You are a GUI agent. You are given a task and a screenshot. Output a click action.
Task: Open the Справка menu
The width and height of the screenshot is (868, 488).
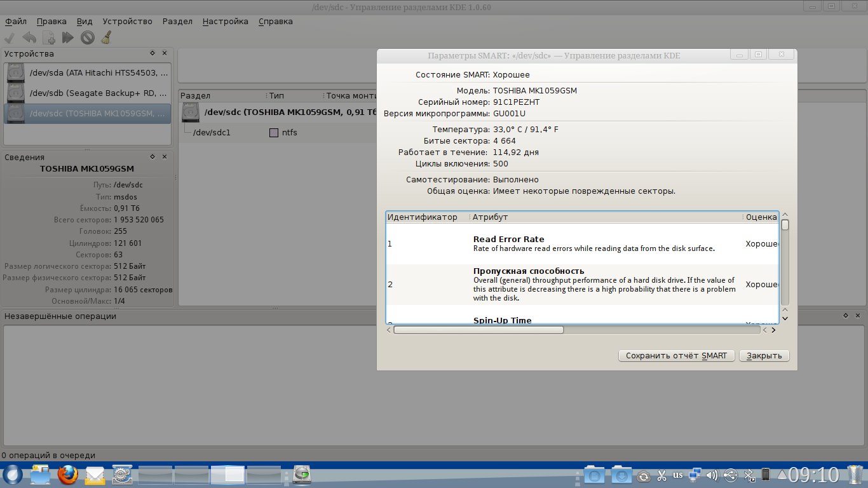click(276, 21)
